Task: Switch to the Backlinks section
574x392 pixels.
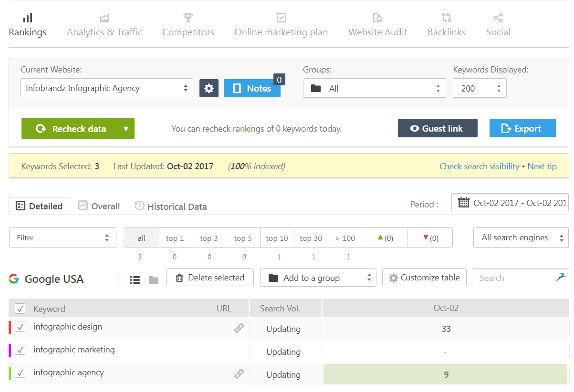Action: [x=446, y=24]
